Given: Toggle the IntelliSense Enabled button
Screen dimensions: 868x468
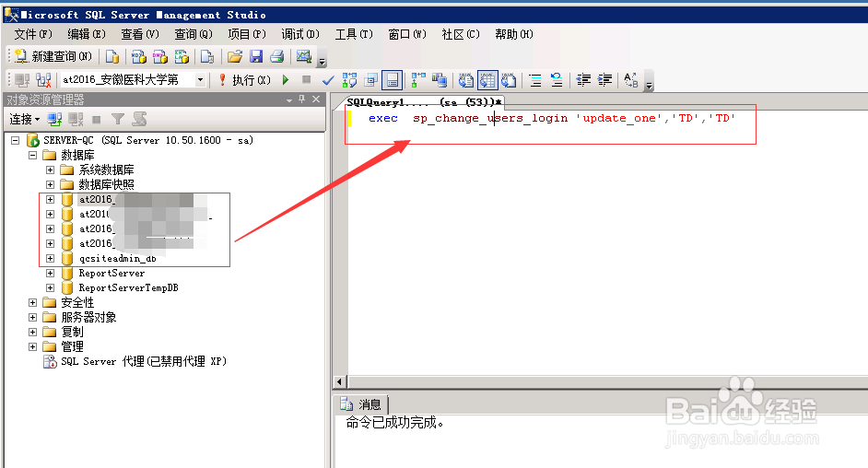Looking at the screenshot, I should coord(392,80).
